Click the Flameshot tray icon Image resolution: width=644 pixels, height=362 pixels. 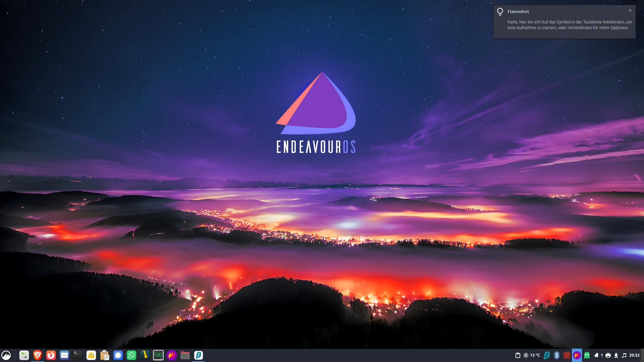tap(577, 355)
